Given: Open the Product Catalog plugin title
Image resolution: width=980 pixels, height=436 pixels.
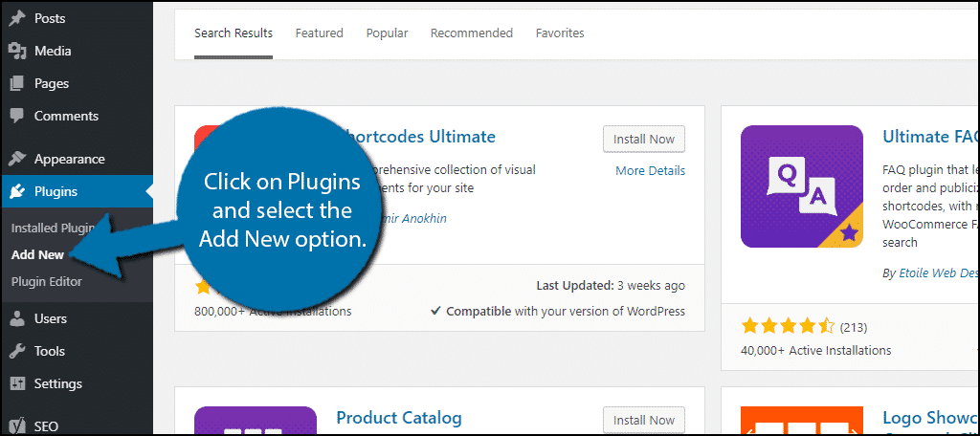Looking at the screenshot, I should (399, 417).
